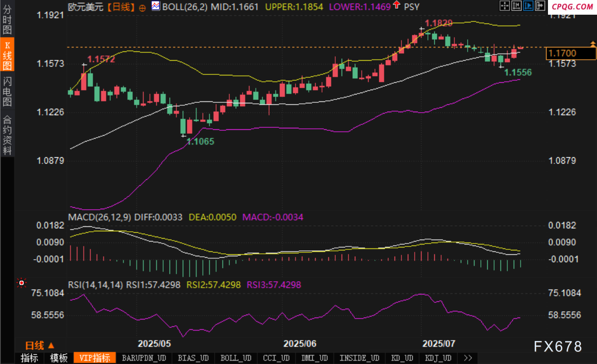Click the 1.1700 current price label

(x=563, y=53)
